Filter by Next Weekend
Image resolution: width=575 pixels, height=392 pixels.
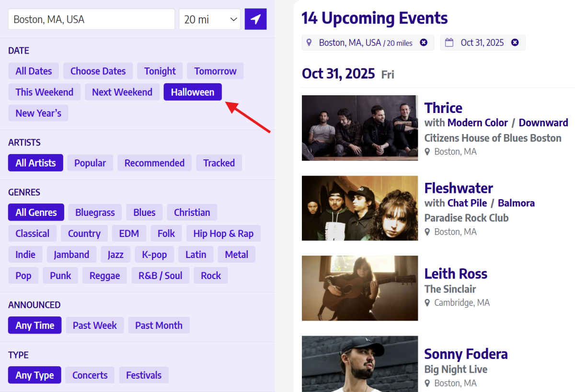122,92
